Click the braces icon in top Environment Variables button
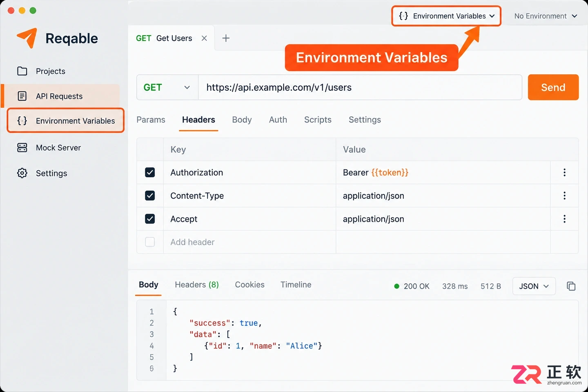The image size is (588, 392). 403,16
